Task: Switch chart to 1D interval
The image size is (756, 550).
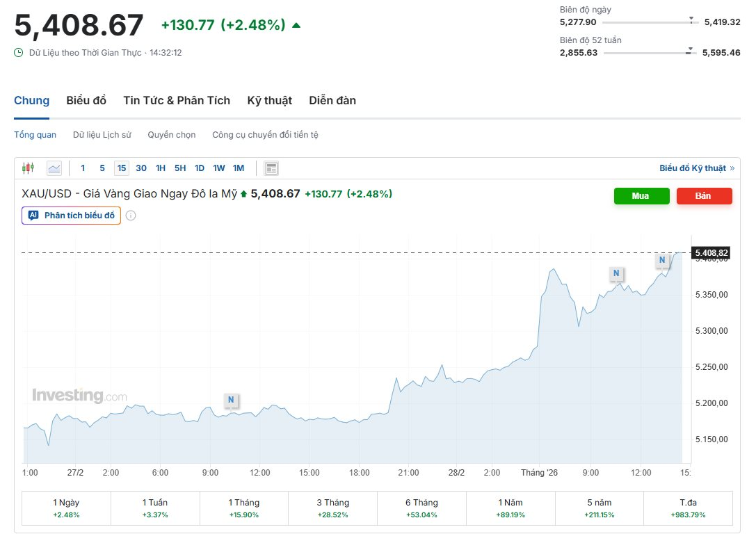Action: [199, 168]
